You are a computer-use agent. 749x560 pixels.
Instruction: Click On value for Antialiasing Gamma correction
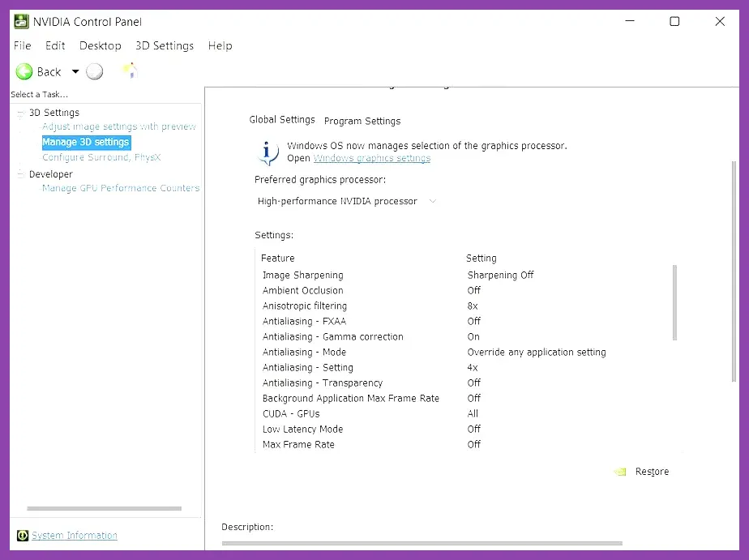pyautogui.click(x=473, y=336)
